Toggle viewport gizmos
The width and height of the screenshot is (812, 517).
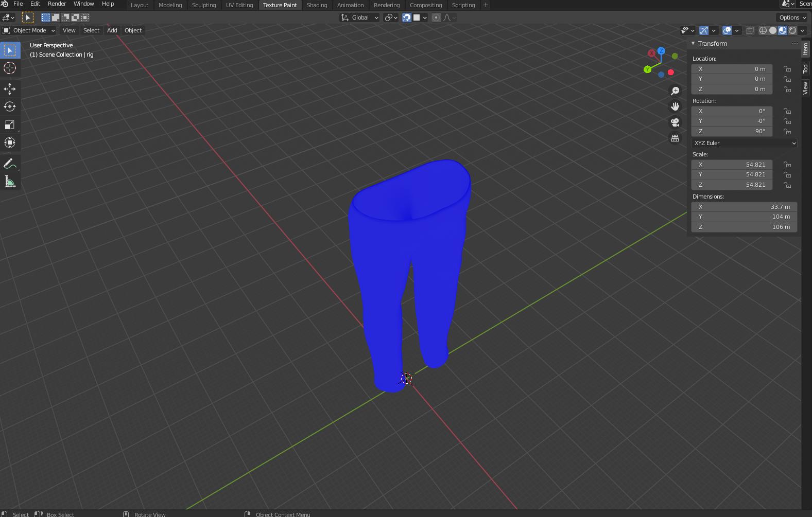pos(704,30)
